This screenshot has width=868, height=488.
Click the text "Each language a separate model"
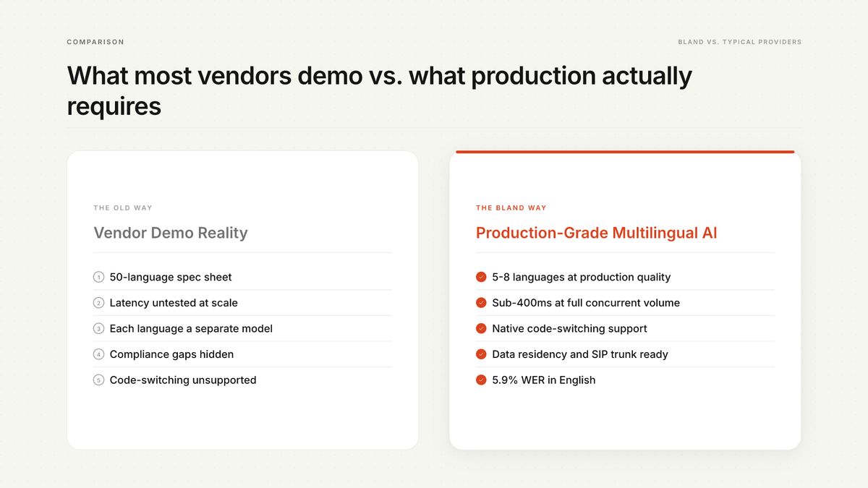[x=191, y=328]
